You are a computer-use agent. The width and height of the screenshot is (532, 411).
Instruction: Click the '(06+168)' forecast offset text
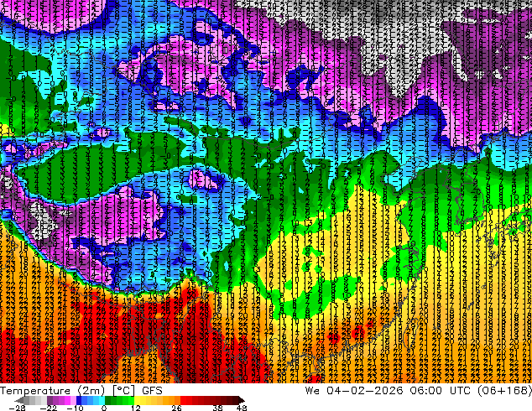[x=504, y=391]
